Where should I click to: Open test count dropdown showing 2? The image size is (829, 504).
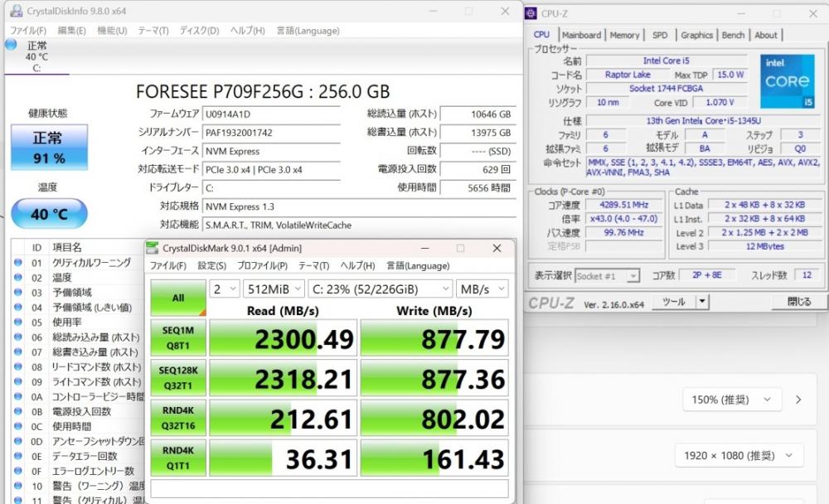[224, 289]
